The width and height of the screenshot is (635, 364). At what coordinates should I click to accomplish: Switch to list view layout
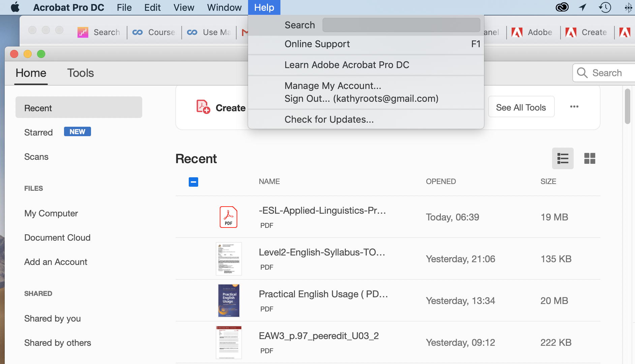(x=562, y=158)
